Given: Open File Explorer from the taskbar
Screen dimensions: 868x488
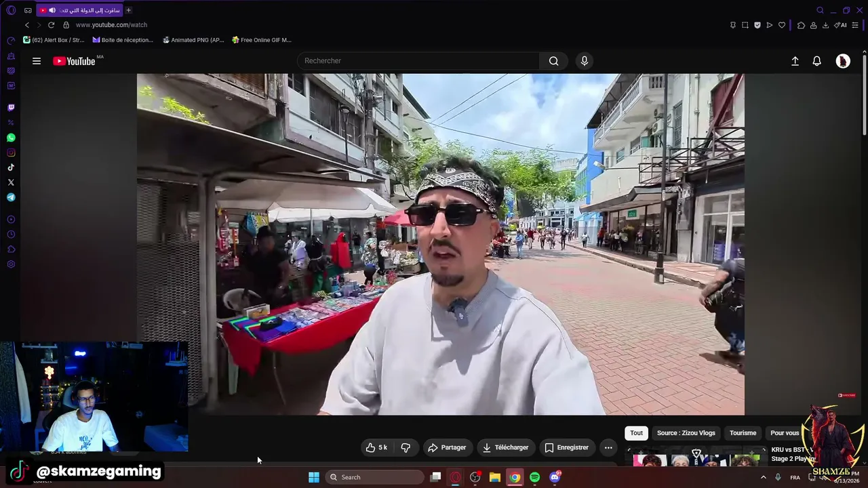Looking at the screenshot, I should [495, 477].
